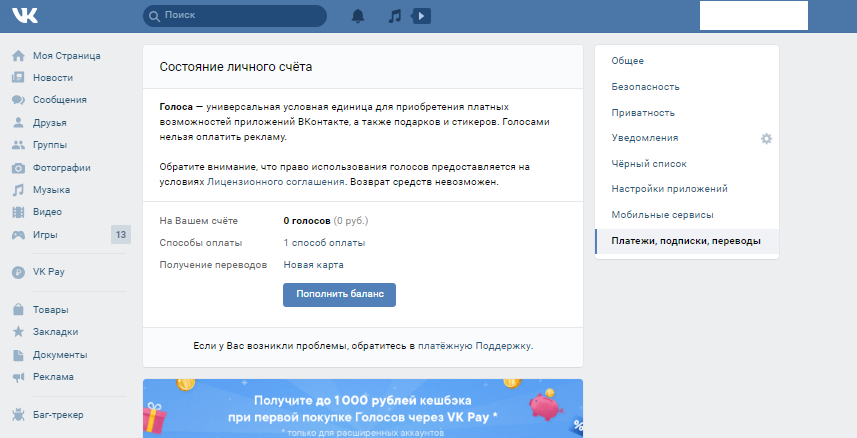Click the film icon beside Видео
The image size is (857, 438).
point(18,212)
